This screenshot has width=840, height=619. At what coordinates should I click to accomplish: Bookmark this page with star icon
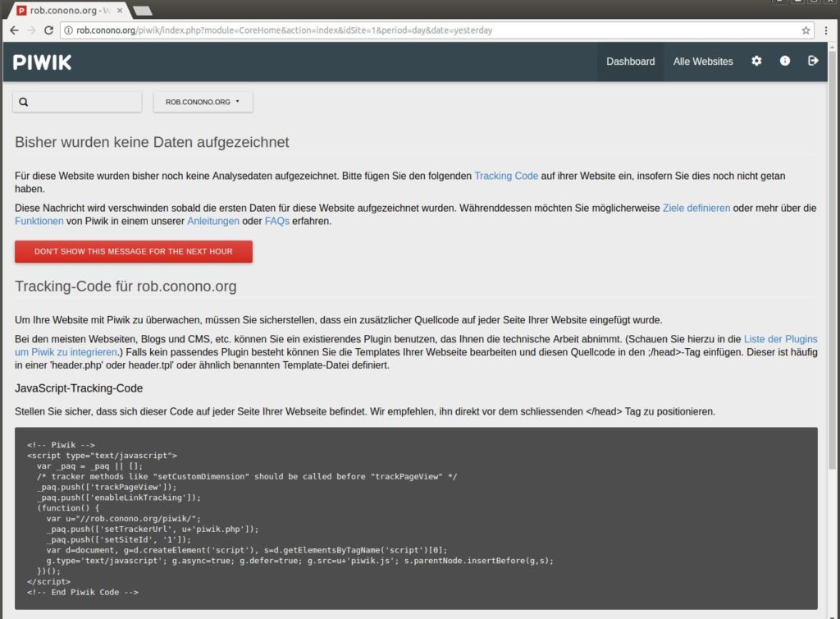pos(806,30)
